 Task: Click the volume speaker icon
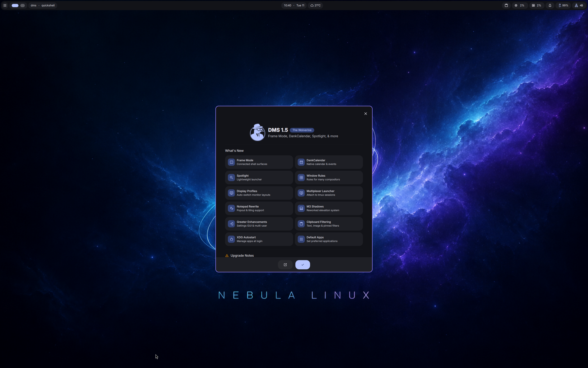coord(582,5)
